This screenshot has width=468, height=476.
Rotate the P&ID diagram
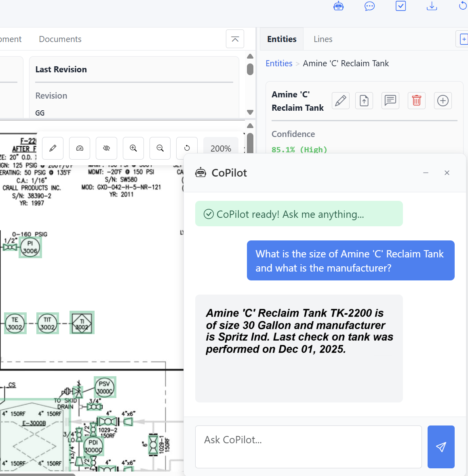coord(187,148)
